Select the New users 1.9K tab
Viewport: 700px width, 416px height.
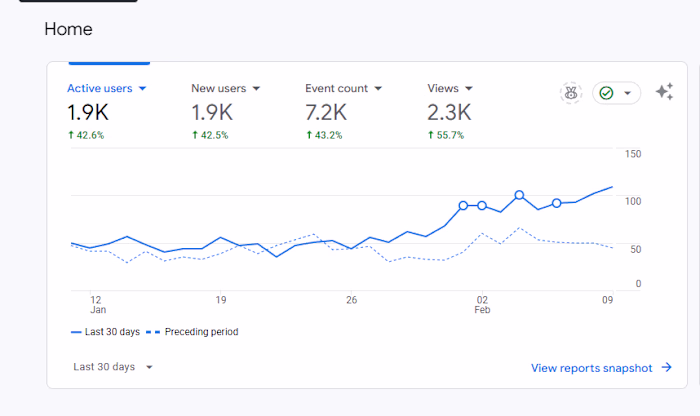click(x=225, y=111)
